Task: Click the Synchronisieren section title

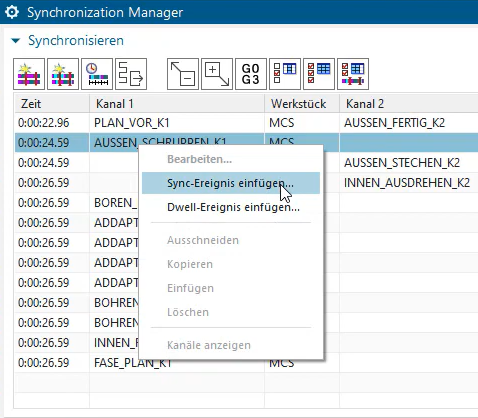Action: pos(76,41)
